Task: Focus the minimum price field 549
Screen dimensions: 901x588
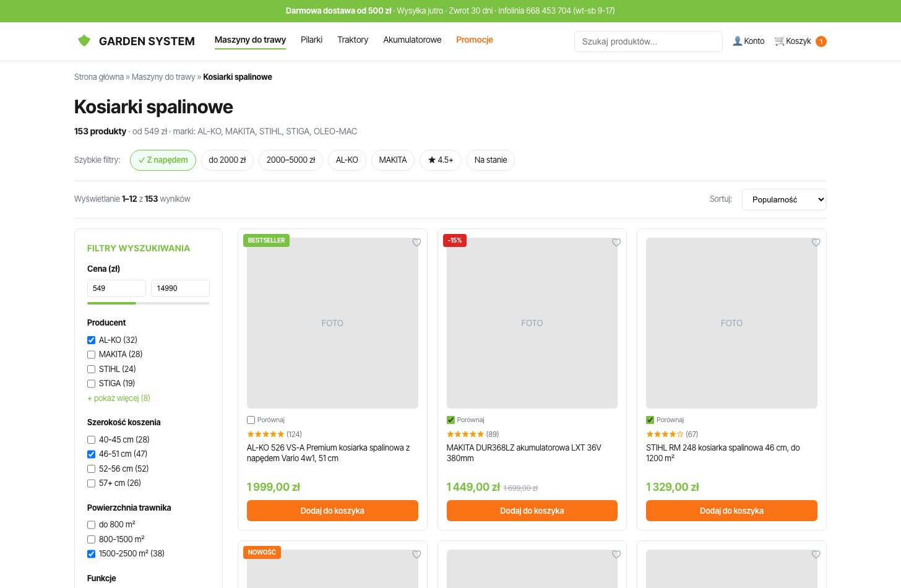Action: [116, 288]
